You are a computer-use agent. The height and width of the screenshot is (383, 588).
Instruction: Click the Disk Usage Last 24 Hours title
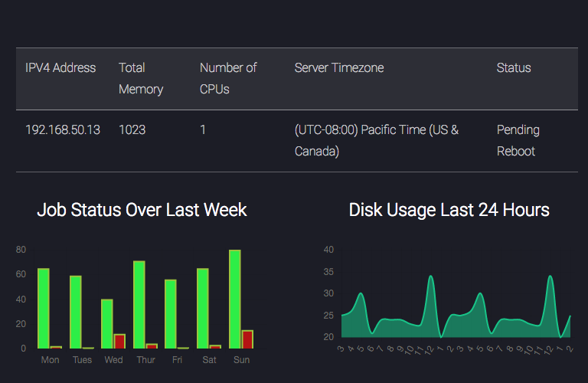(449, 210)
